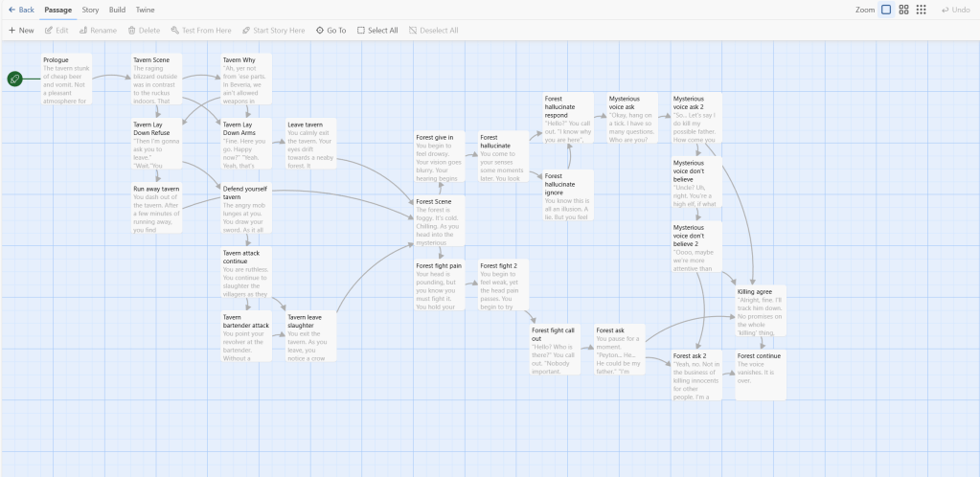Viewport: 980px width, 477px height.
Task: Click the Go To target icon
Action: pyautogui.click(x=320, y=31)
